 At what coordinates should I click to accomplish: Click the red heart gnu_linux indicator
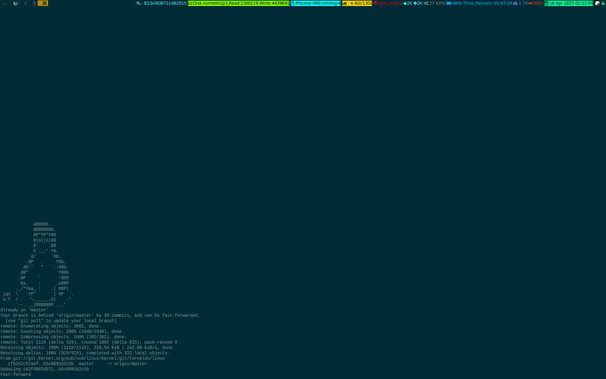click(x=388, y=3)
